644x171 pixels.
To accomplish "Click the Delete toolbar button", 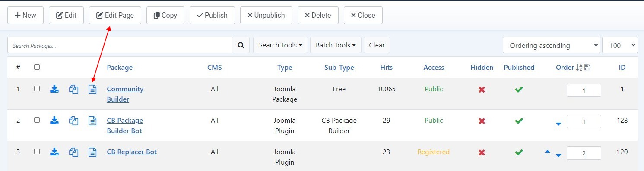I will [x=318, y=15].
